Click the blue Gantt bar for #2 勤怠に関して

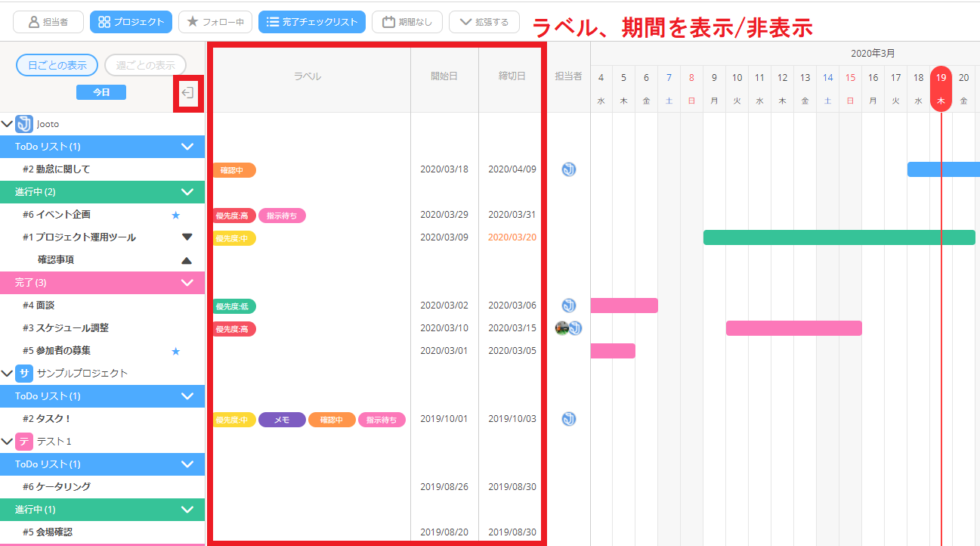(944, 169)
